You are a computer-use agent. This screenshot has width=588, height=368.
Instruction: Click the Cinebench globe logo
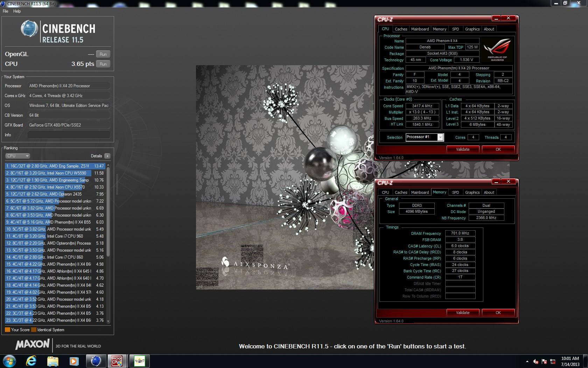(x=29, y=29)
